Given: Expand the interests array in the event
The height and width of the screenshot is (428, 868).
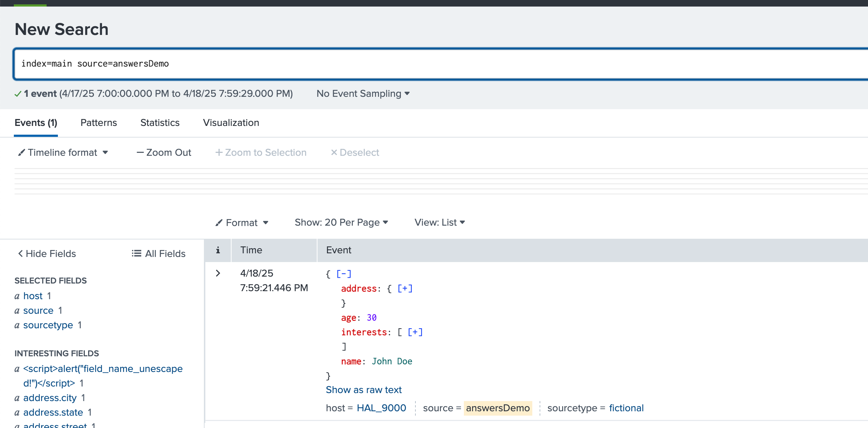Looking at the screenshot, I should point(415,332).
